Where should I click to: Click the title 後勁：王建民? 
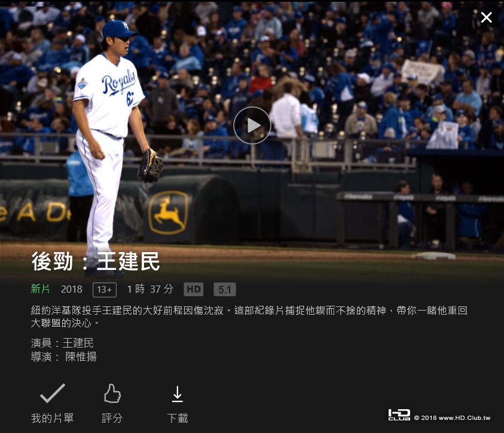pyautogui.click(x=96, y=261)
